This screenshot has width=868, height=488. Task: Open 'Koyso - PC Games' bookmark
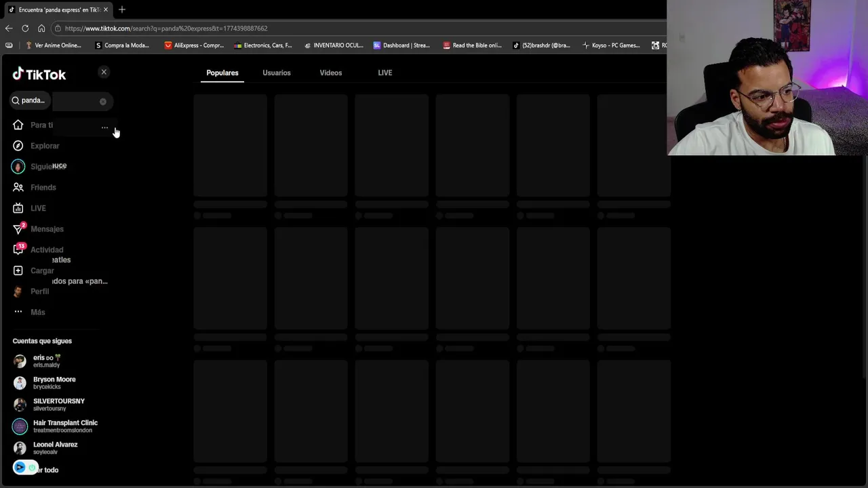click(x=610, y=45)
